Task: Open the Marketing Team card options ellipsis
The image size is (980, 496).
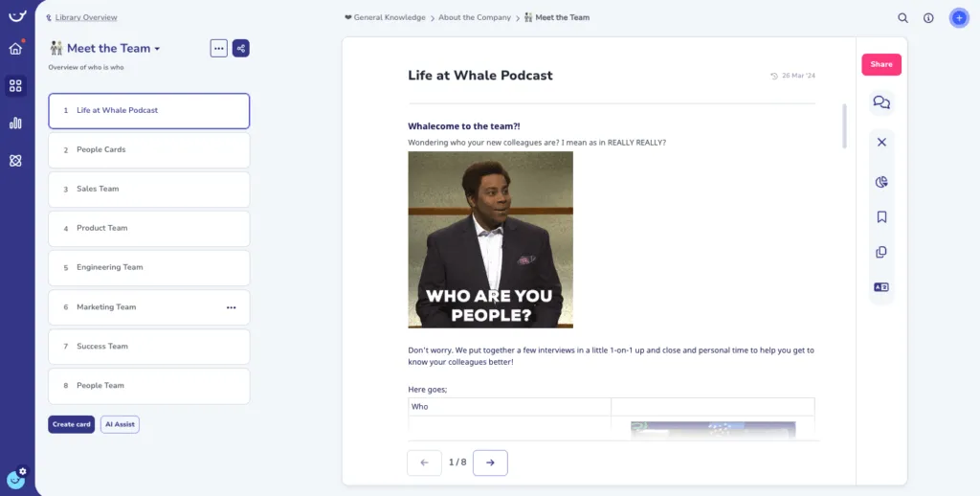Action: [232, 307]
